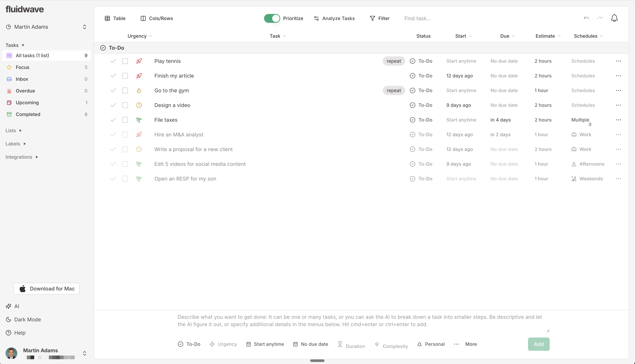Check the box for Play tennis
Viewport: 635px width, 364px height.
(125, 61)
